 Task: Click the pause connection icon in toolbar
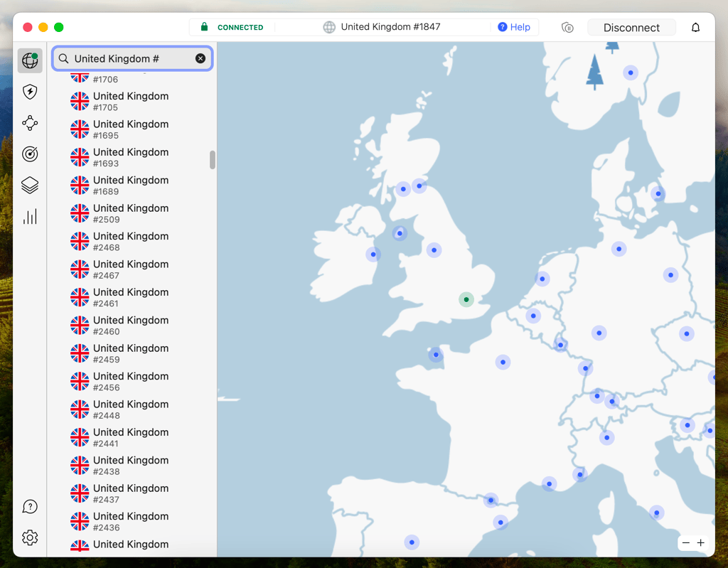tap(567, 28)
